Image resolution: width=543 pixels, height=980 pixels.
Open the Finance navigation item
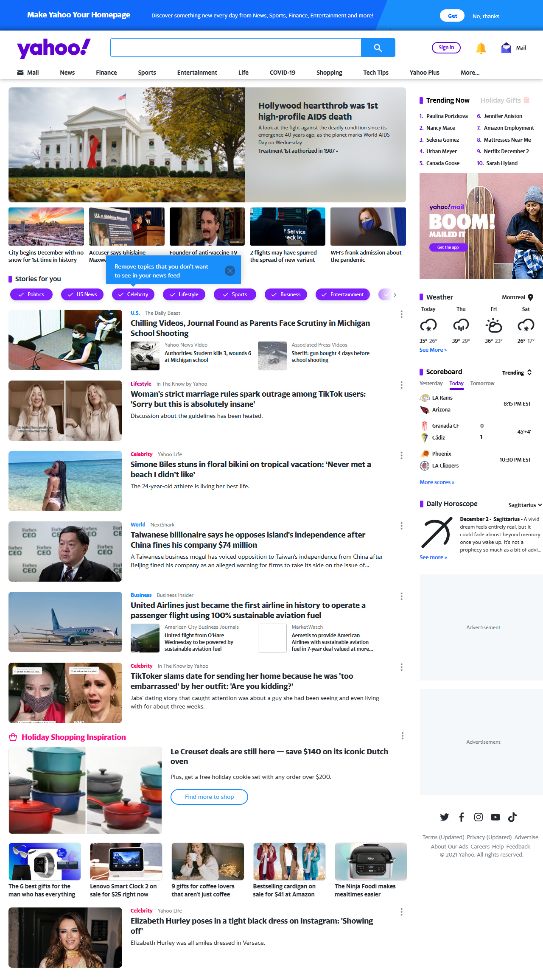(106, 73)
